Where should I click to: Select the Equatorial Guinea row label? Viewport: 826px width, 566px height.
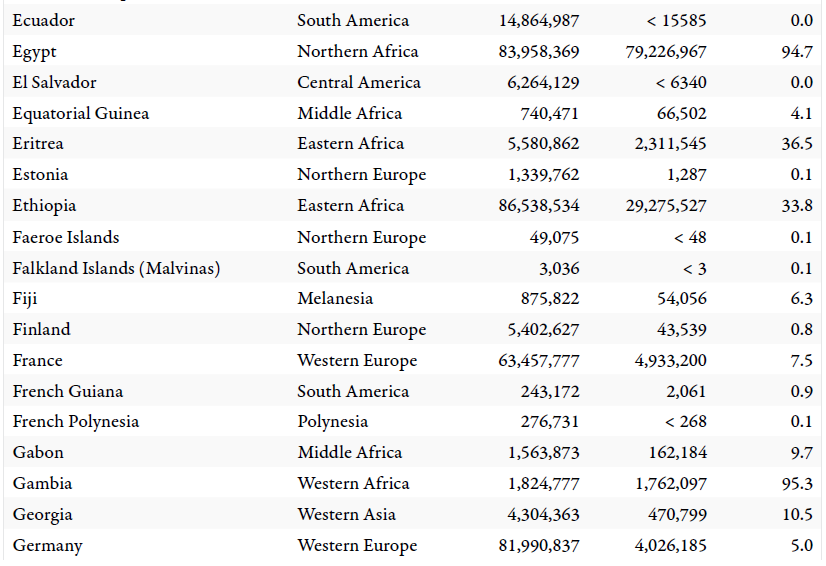(x=81, y=113)
